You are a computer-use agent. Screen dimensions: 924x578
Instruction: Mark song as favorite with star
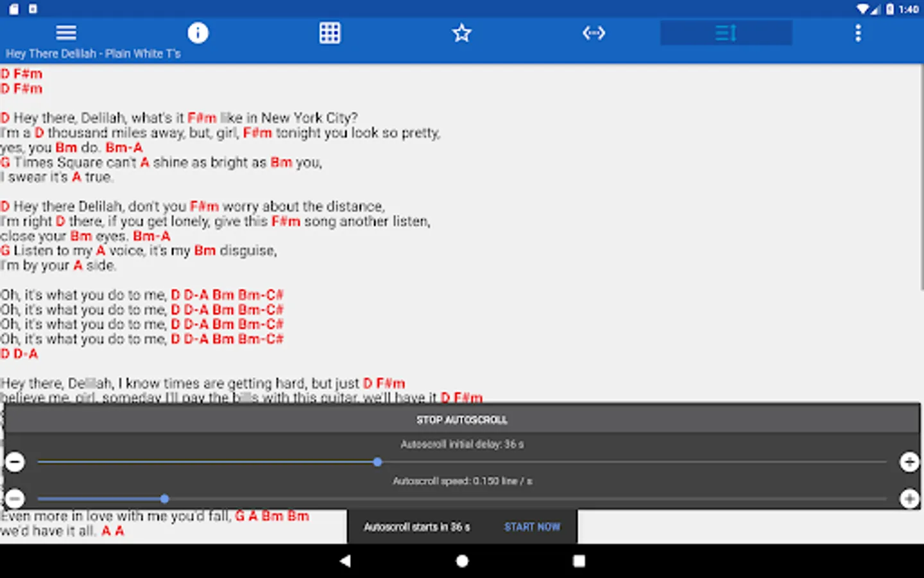(461, 33)
